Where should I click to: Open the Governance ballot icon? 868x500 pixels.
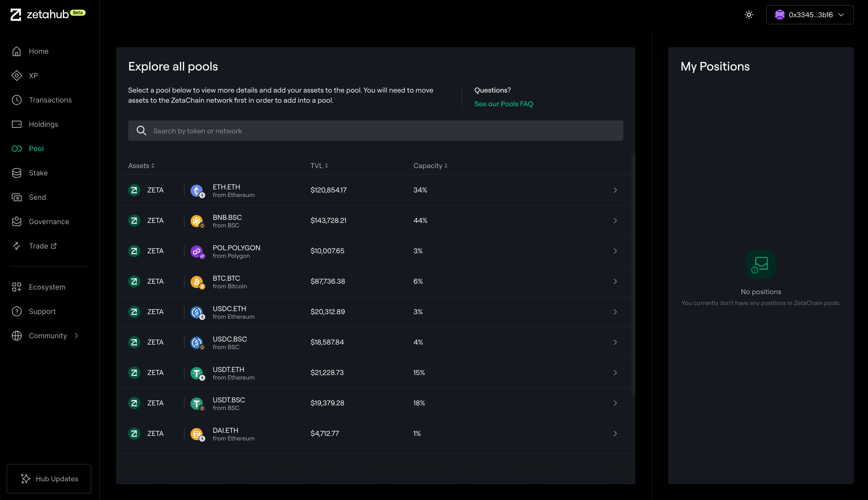16,222
